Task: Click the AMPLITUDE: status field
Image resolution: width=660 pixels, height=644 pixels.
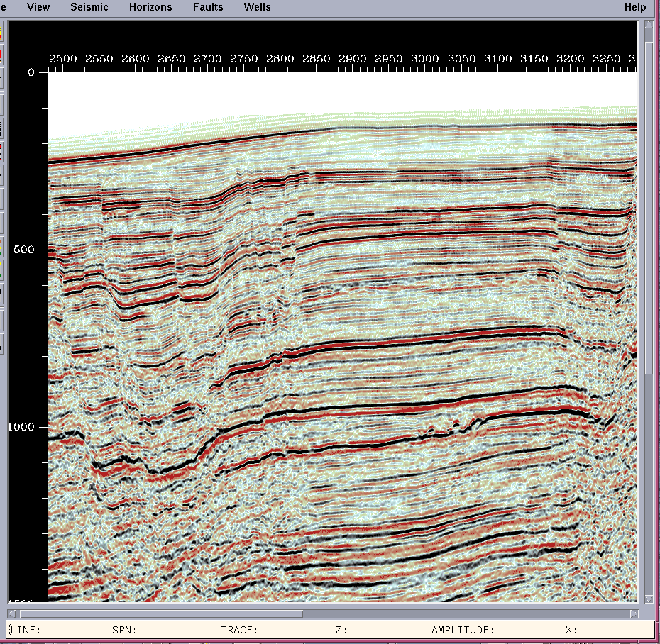Action: tap(463, 630)
